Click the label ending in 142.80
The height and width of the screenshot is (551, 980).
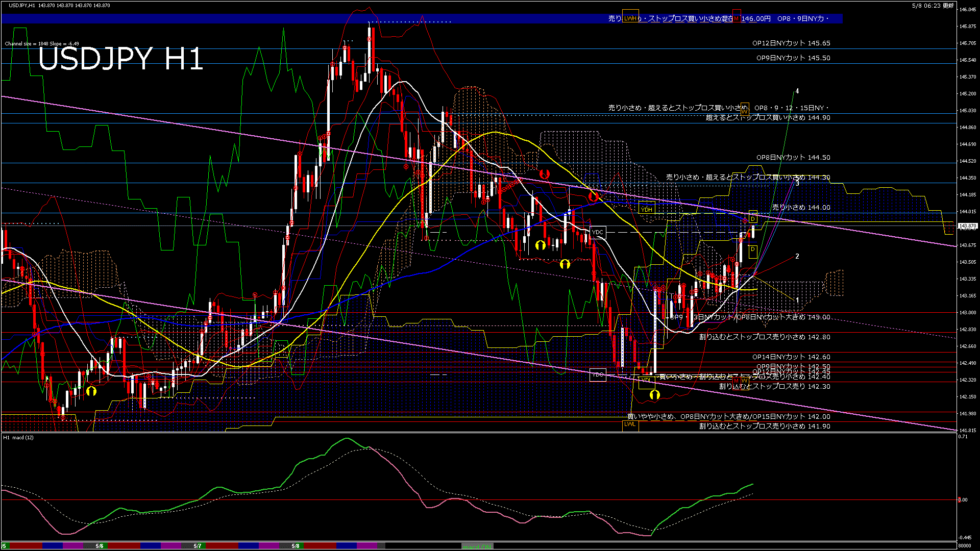pos(765,337)
